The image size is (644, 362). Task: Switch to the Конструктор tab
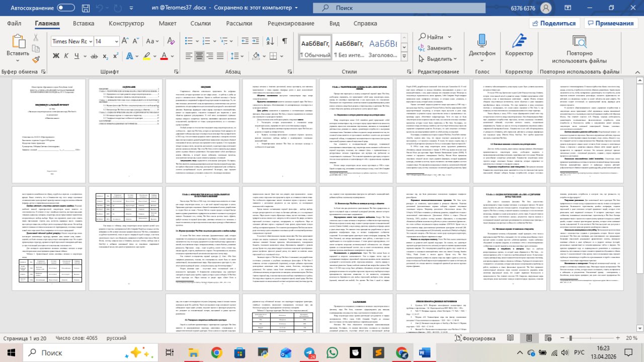click(126, 23)
